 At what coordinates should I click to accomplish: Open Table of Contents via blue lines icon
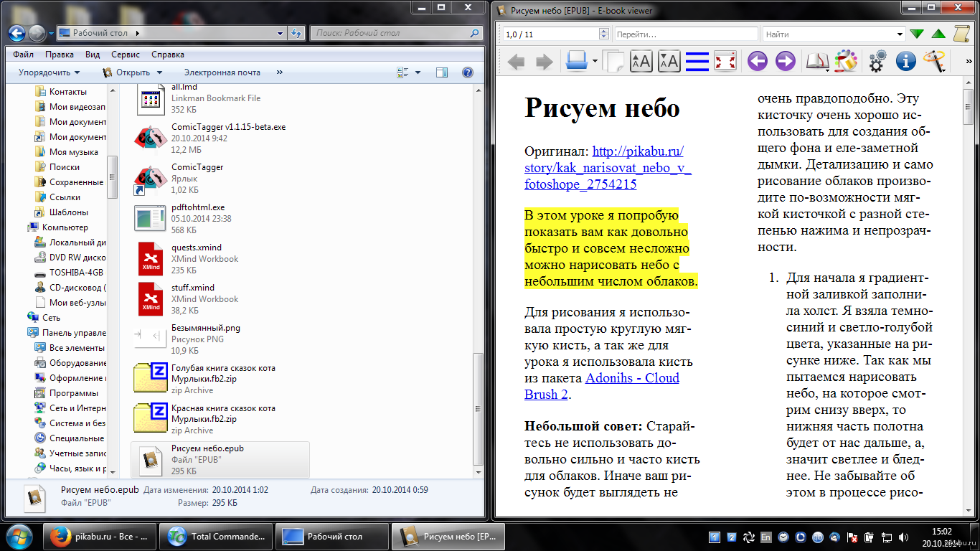click(x=697, y=62)
